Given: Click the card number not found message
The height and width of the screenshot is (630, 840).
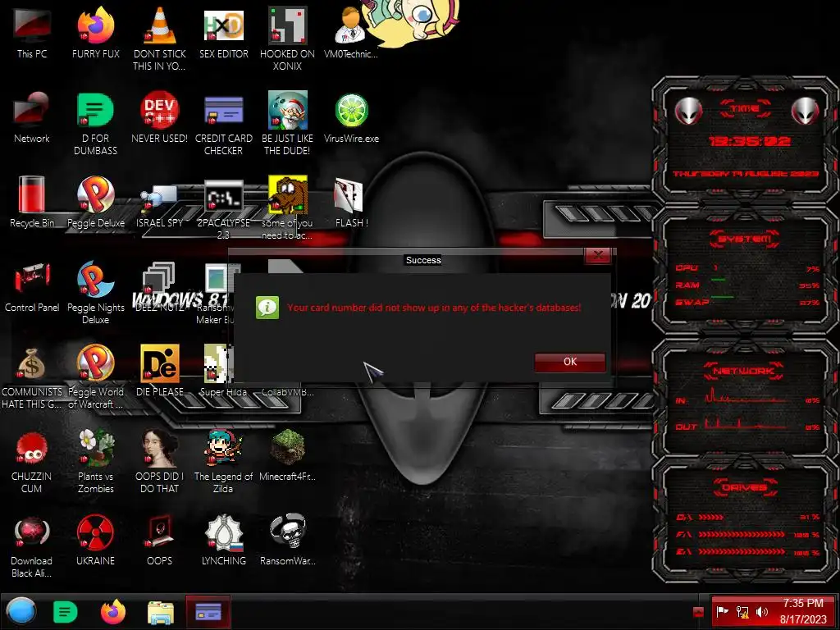Looking at the screenshot, I should point(434,308).
